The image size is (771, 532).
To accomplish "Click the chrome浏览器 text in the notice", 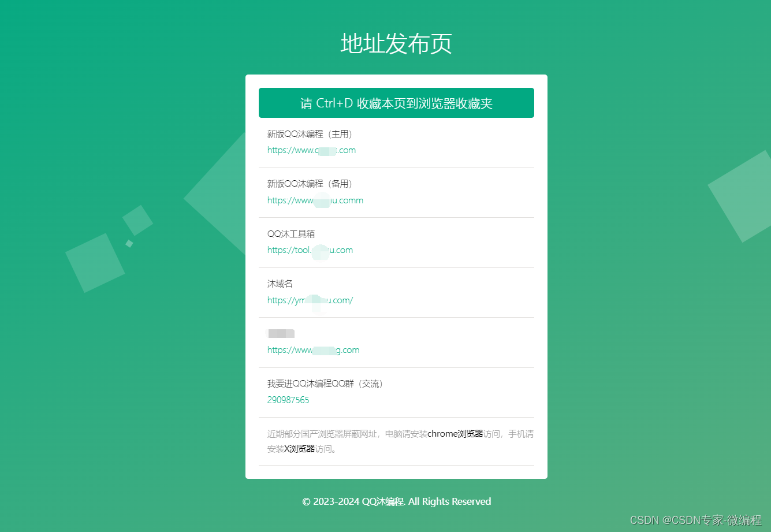I will coord(456,433).
